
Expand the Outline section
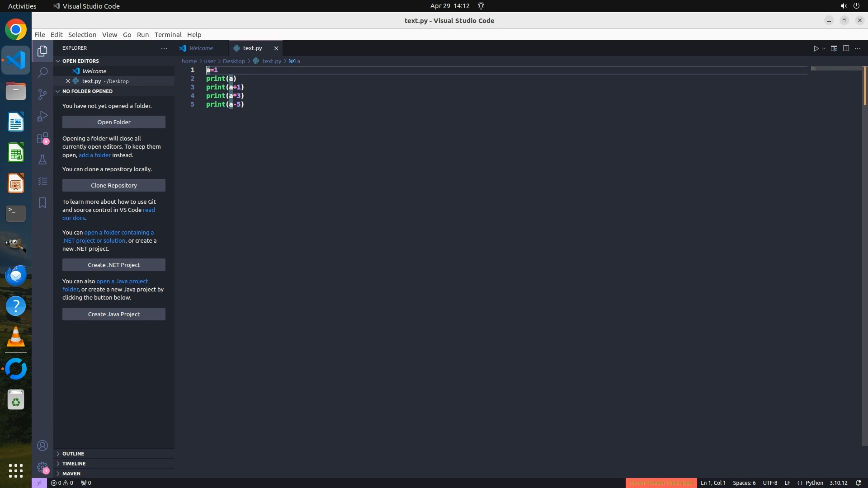pos(73,454)
